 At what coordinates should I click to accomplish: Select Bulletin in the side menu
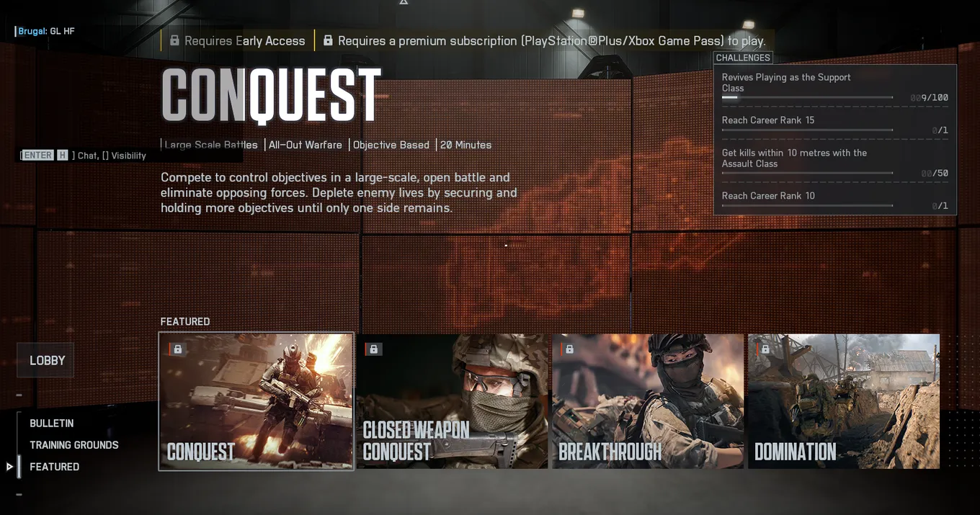[52, 423]
